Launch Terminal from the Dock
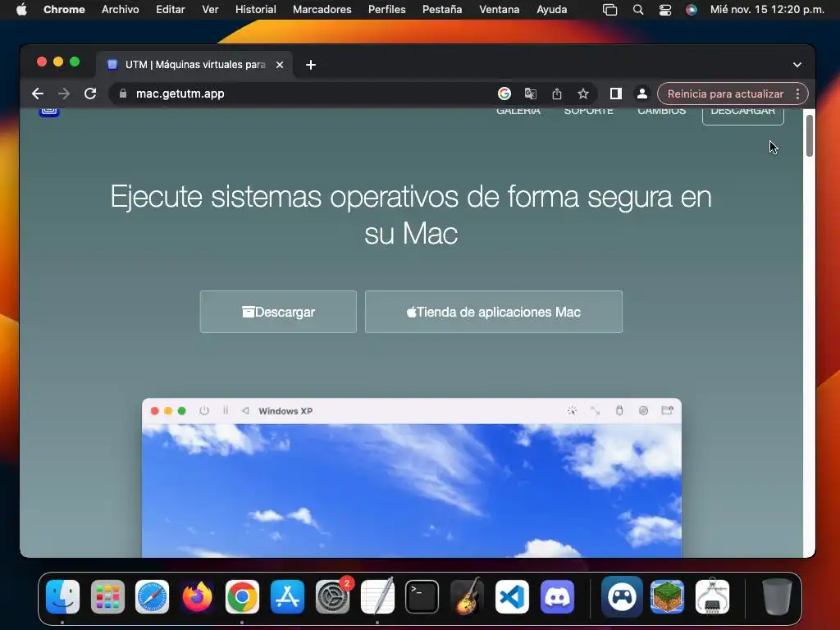The image size is (840, 630). [422, 596]
